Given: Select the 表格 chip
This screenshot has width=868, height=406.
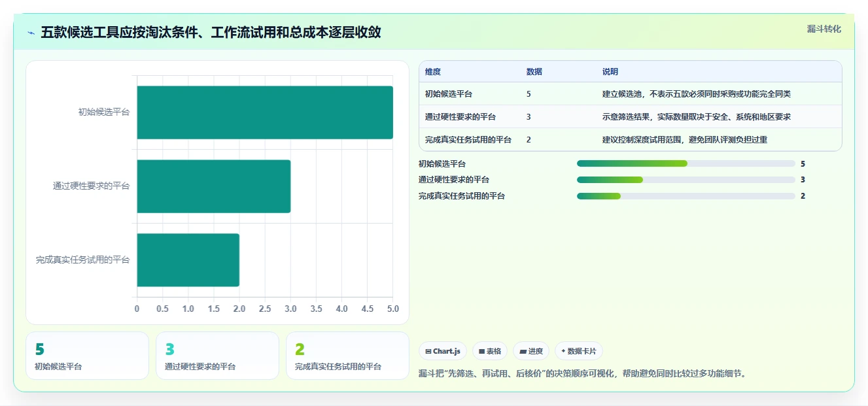Looking at the screenshot, I should [490, 351].
